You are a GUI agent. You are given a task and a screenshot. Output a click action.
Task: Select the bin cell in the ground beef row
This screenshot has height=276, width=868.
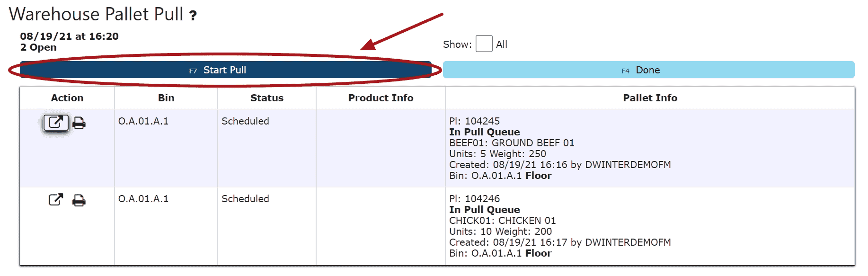(143, 121)
